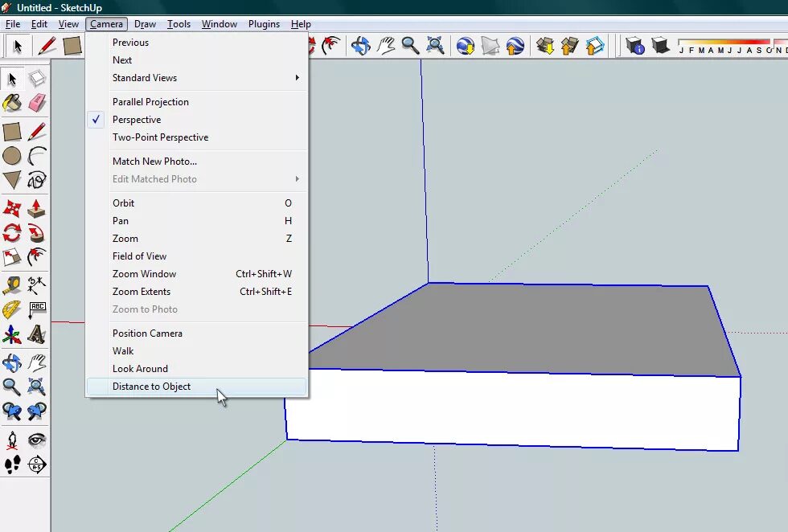Open the Draw menu
The image size is (788, 532).
click(x=145, y=24)
